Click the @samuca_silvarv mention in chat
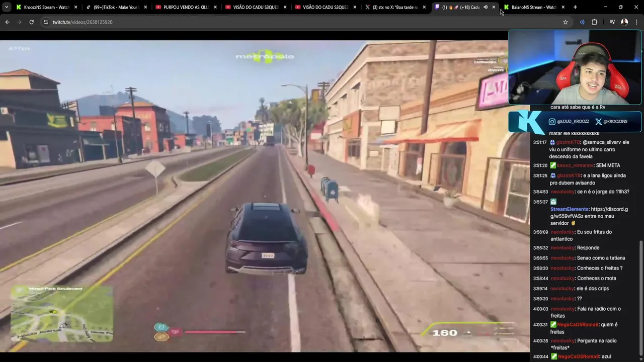This screenshot has width=644, height=362. (x=602, y=142)
